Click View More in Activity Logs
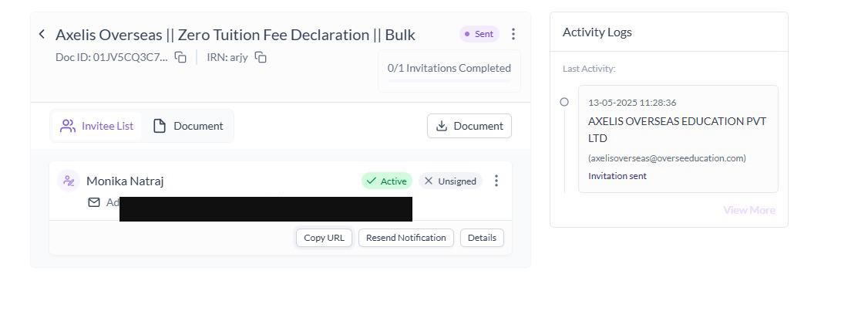 pyautogui.click(x=749, y=210)
